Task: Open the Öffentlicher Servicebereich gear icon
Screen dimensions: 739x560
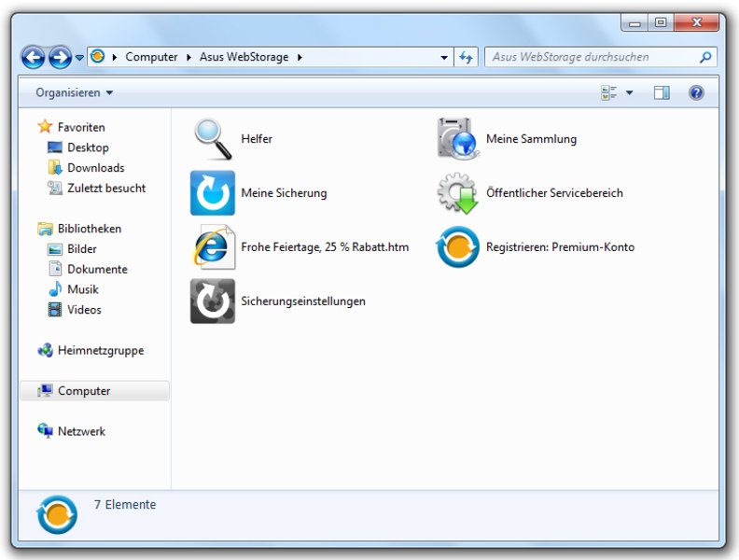Action: click(457, 193)
